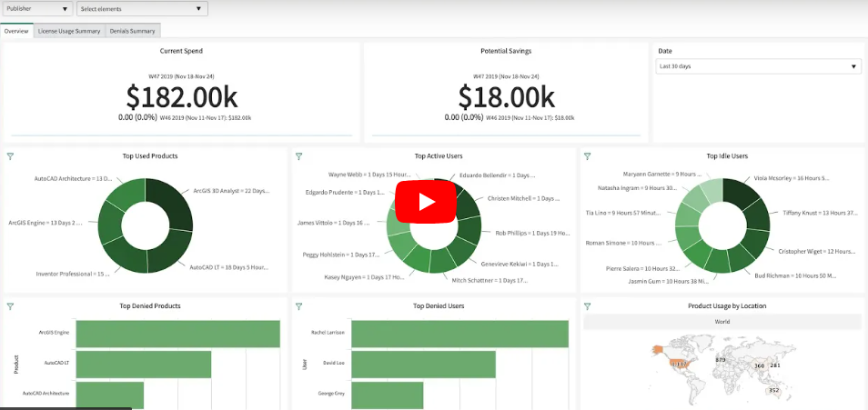Click the 281 value on the map
868x410 pixels.
(x=774, y=365)
